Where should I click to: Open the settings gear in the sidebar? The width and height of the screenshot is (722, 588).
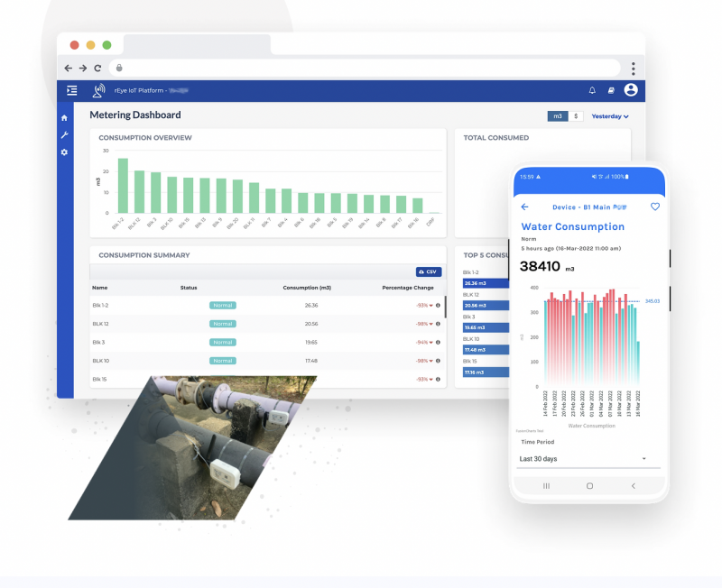click(64, 152)
